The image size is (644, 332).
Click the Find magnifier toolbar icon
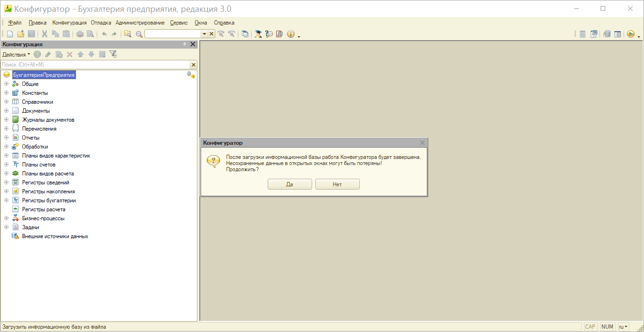tap(139, 34)
